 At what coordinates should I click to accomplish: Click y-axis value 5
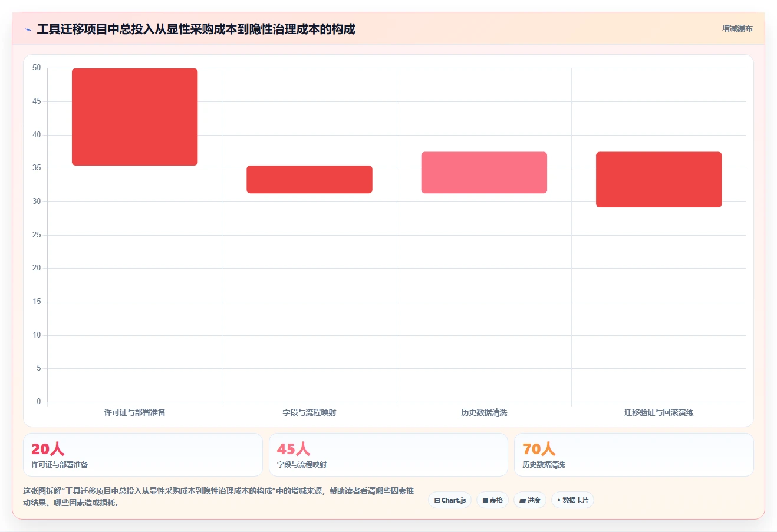pos(39,368)
